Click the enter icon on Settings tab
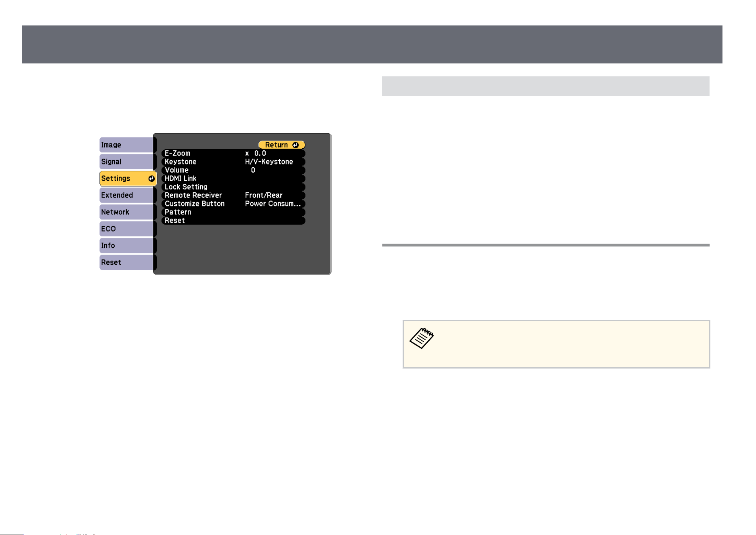756x535 pixels. tap(151, 179)
